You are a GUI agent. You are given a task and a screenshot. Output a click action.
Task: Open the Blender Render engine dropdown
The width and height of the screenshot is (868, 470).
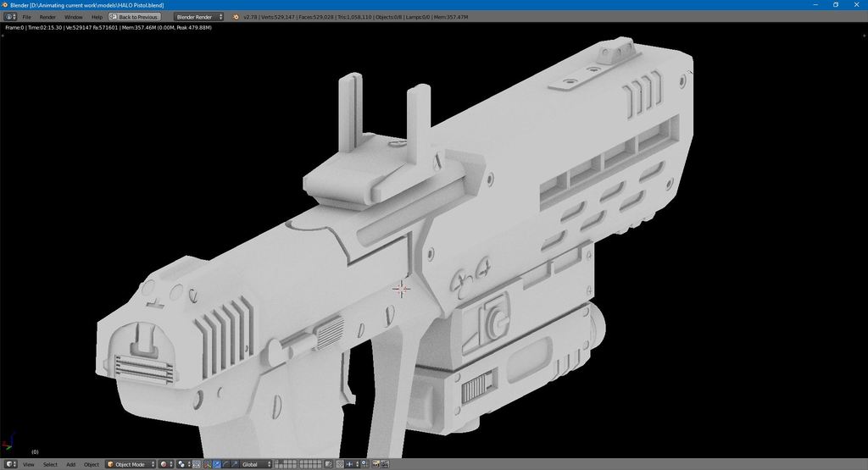(x=199, y=17)
